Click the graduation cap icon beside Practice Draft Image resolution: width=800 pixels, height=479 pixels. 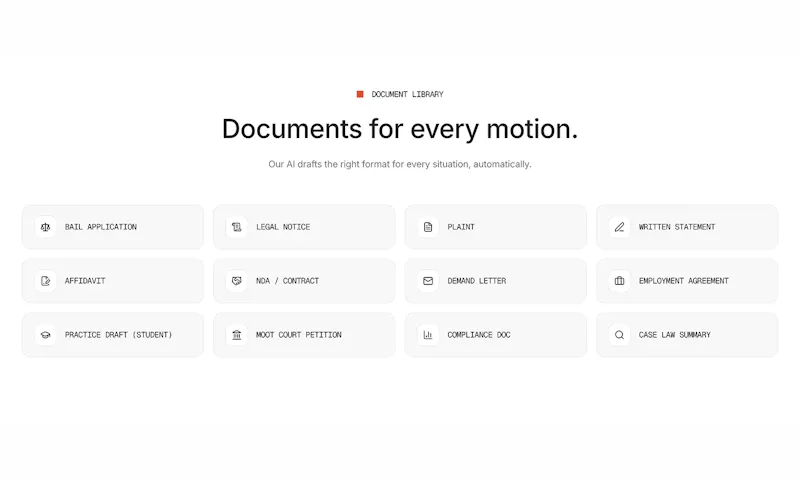click(x=45, y=335)
